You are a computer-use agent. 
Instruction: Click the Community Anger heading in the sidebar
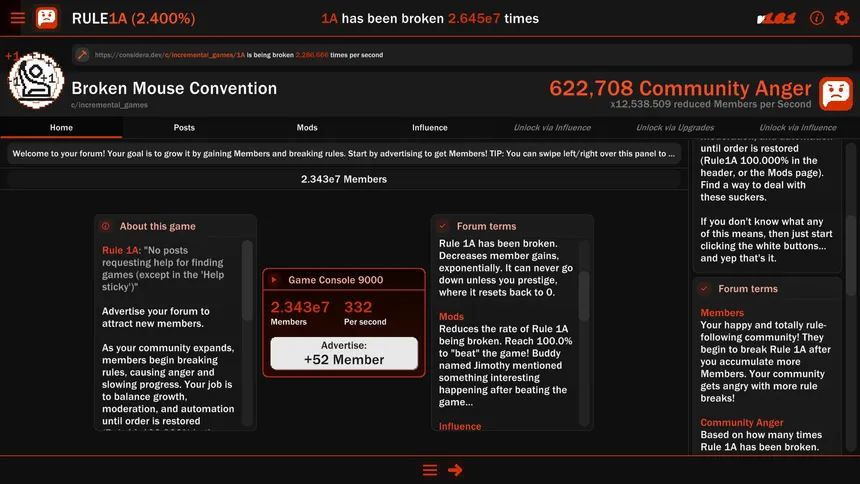742,423
